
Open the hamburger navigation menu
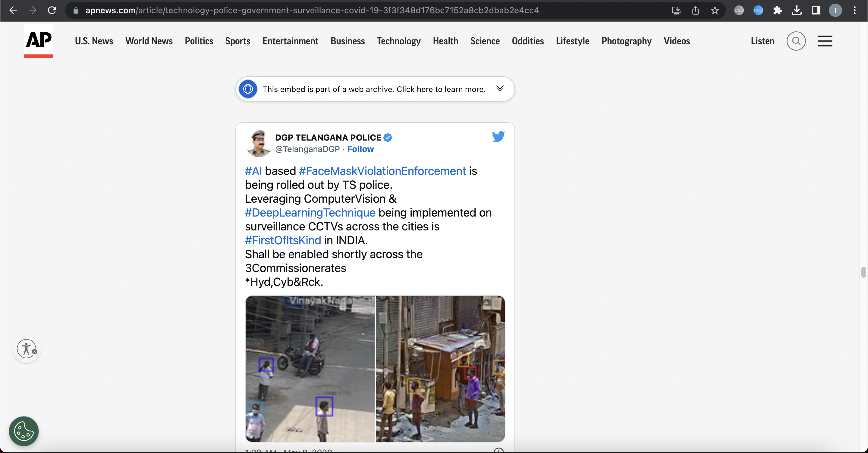tap(825, 41)
